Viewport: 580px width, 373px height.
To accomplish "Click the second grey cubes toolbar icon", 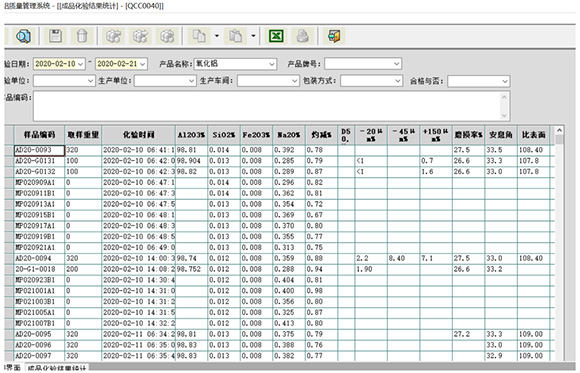I will tap(140, 36).
